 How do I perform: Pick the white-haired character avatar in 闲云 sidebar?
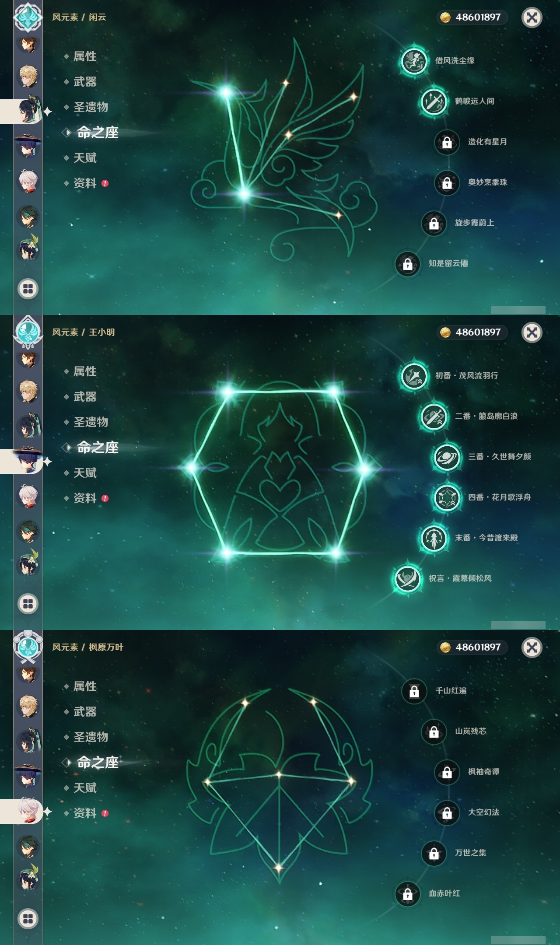coord(28,181)
